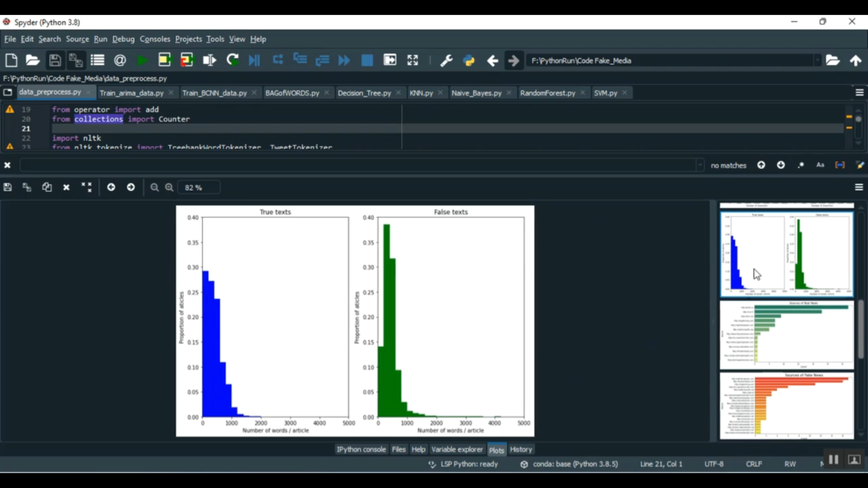Toggle fit plots to pane
Image resolution: width=868 pixels, height=488 pixels.
[x=87, y=187]
